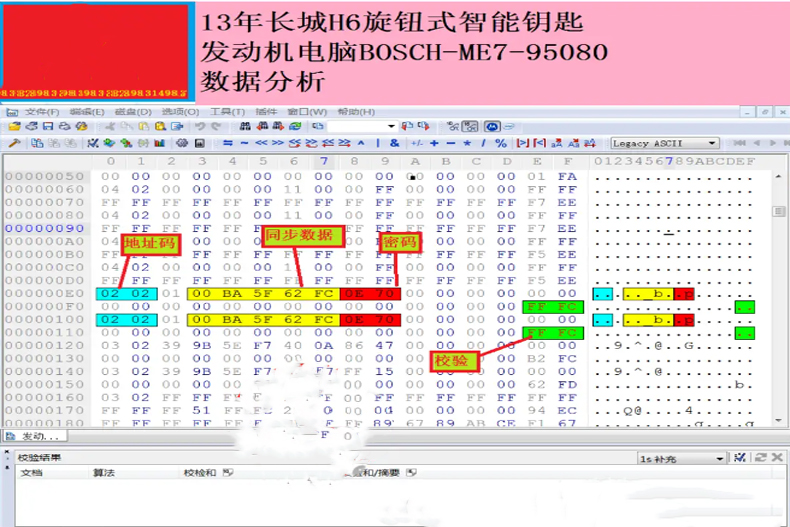This screenshot has width=790, height=527.
Task: Select the yellow highlighted byte BA at row 000000E0
Action: click(x=233, y=293)
